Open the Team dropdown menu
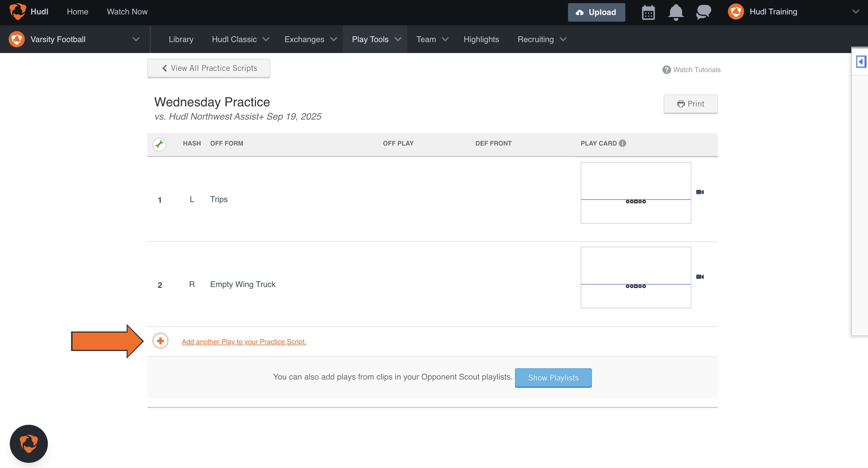 point(432,39)
